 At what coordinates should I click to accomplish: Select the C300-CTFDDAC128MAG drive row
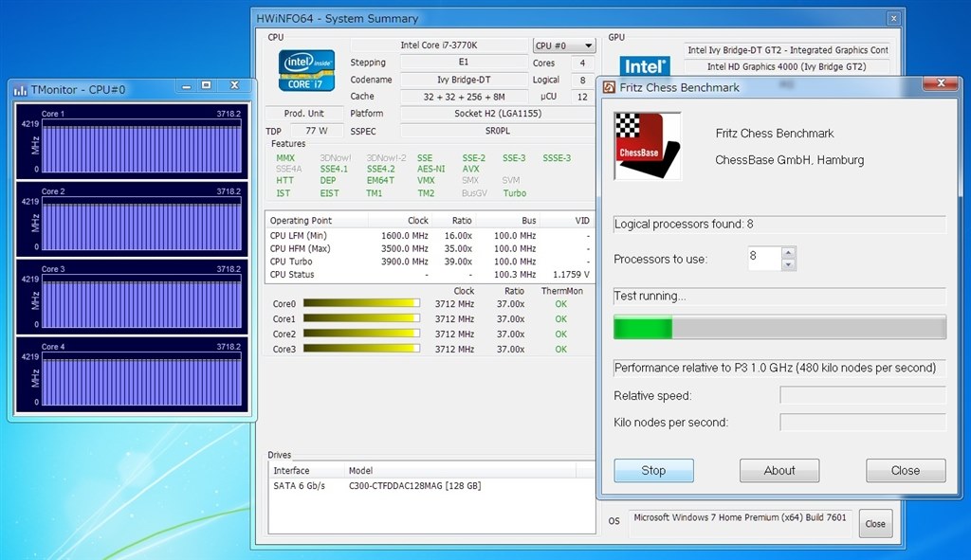[x=431, y=486]
